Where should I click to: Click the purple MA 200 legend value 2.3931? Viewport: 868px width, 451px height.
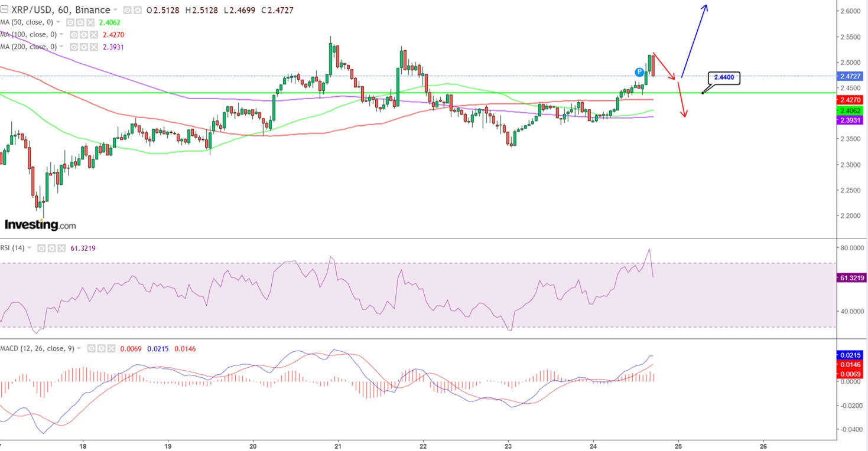click(113, 47)
